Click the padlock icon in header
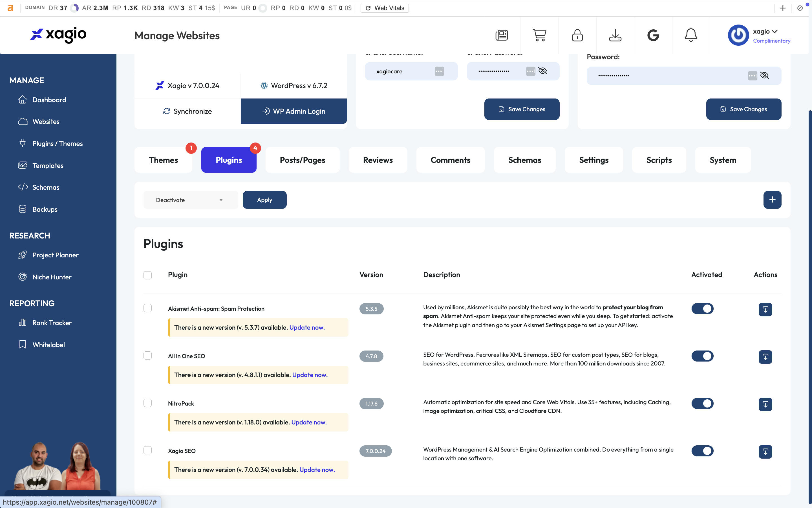This screenshot has height=508, width=812. tap(577, 35)
